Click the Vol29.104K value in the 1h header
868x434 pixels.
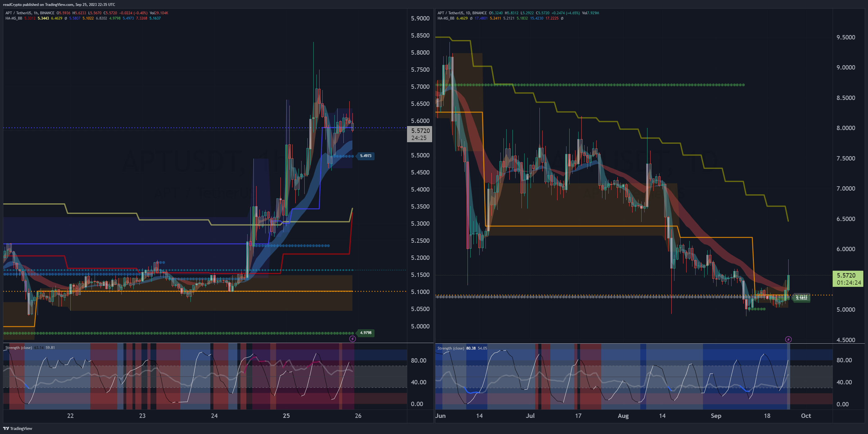[159, 13]
